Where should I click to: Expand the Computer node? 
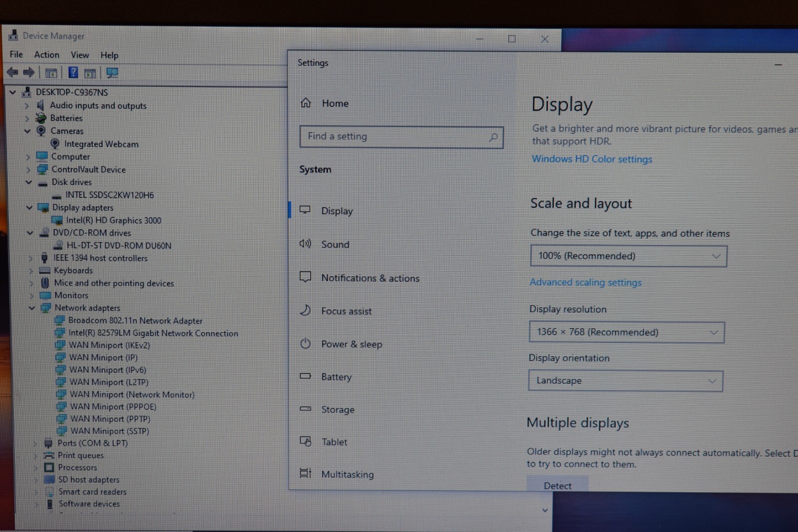pos(28,157)
